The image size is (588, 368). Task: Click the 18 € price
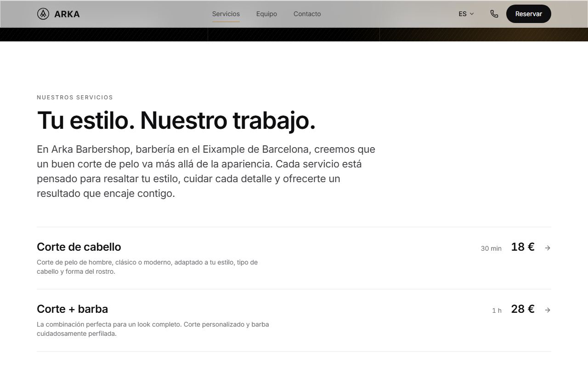[523, 247]
